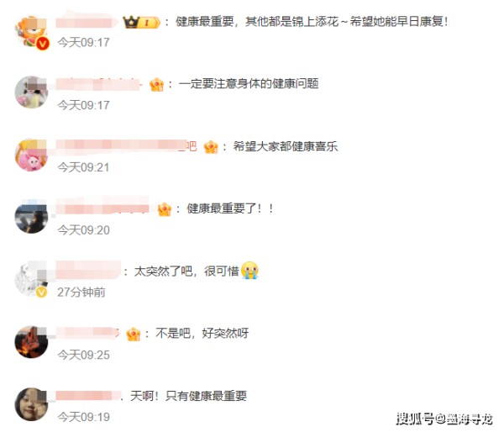Image resolution: width=504 pixels, height=432 pixels.
Task: Open the second commenter's avatar photo
Action: coord(32,92)
